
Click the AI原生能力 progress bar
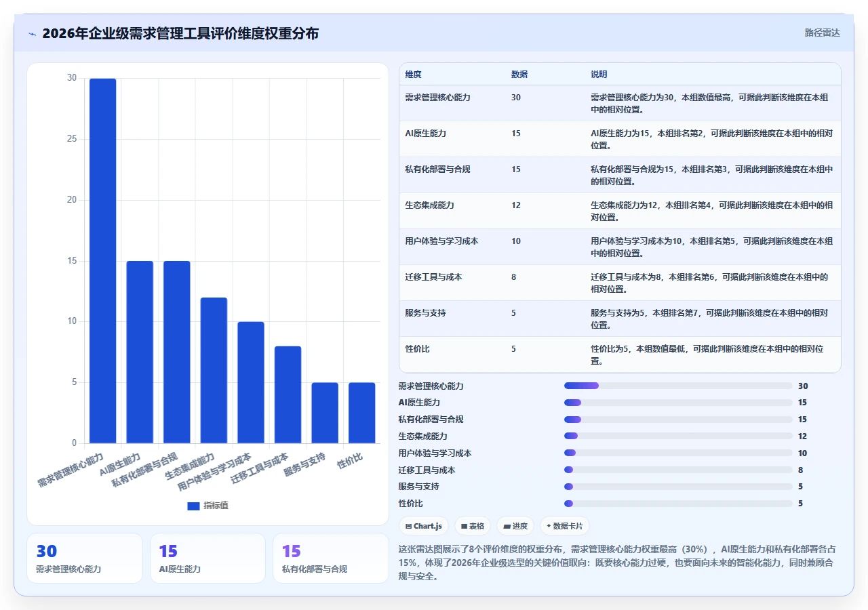point(678,403)
